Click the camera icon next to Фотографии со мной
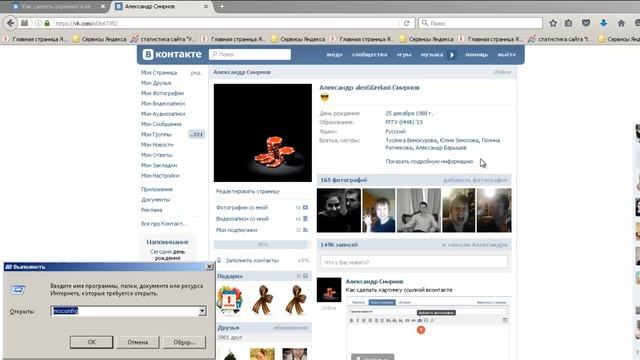The image size is (640, 360). click(305, 207)
